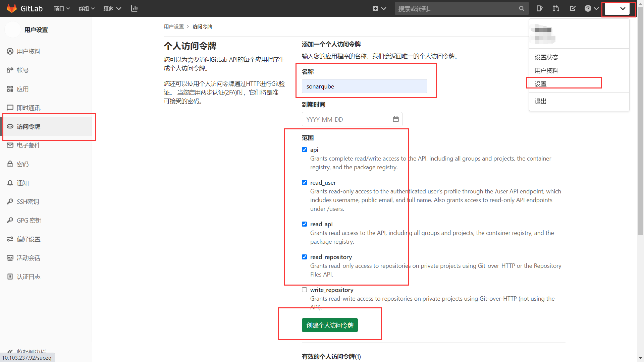Expand the 群组 dropdown menu
This screenshot has width=644, height=362.
pos(87,8)
